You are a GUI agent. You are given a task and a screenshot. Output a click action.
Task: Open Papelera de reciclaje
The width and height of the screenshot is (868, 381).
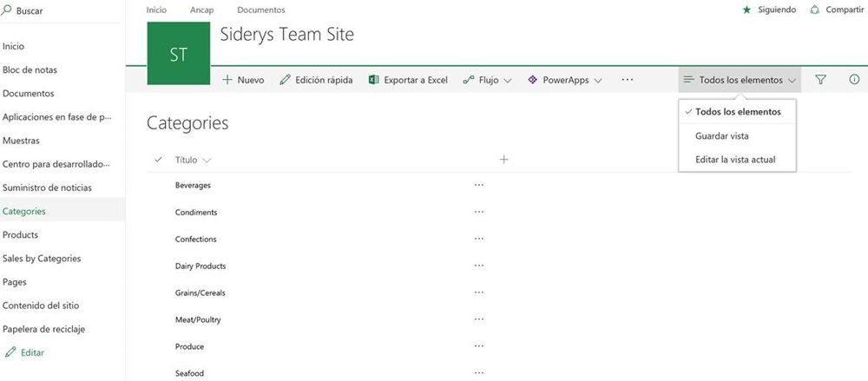[43, 329]
